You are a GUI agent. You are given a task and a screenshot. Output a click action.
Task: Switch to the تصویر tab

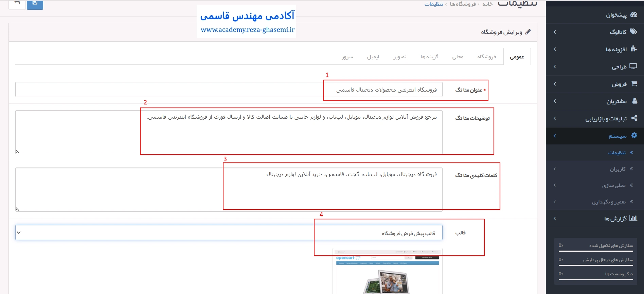400,57
